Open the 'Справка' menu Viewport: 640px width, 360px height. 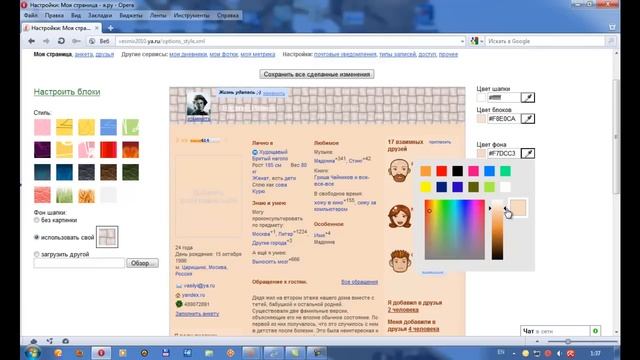(228, 15)
